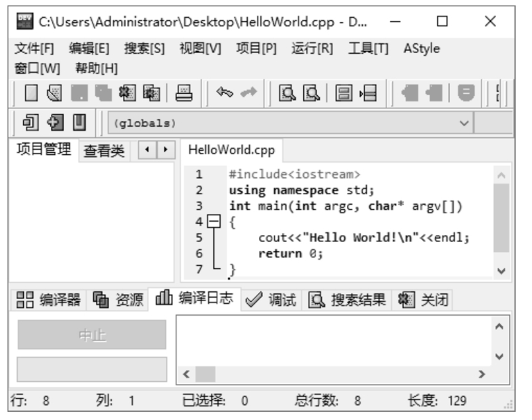Switch to the 编译日志 bottom tab
The image size is (532, 420).
(x=195, y=298)
